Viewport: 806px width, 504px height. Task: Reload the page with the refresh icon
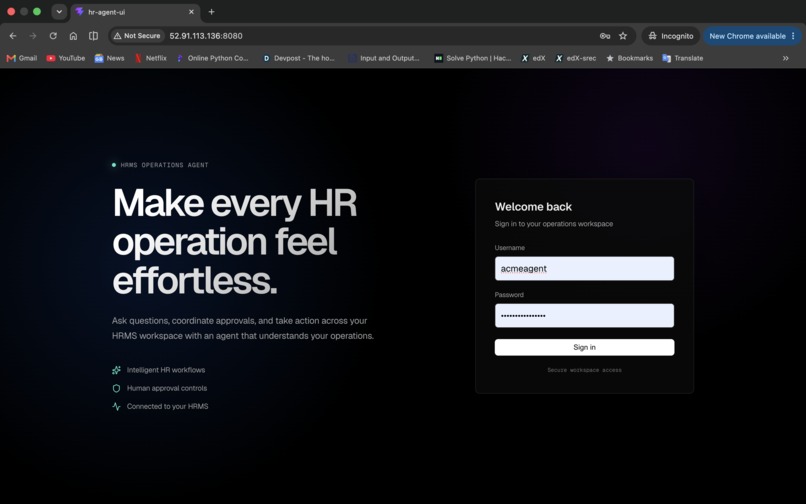point(53,36)
